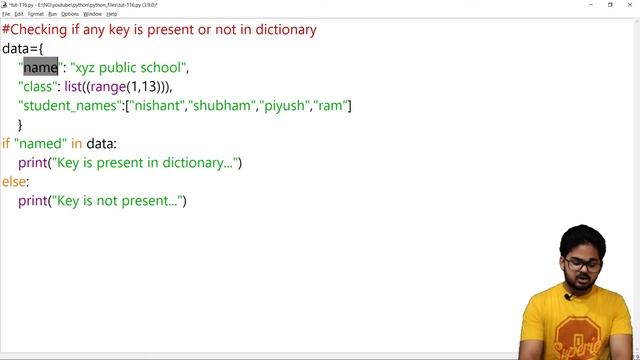
Task: Close the IDLE editor window
Action: [630, 5]
